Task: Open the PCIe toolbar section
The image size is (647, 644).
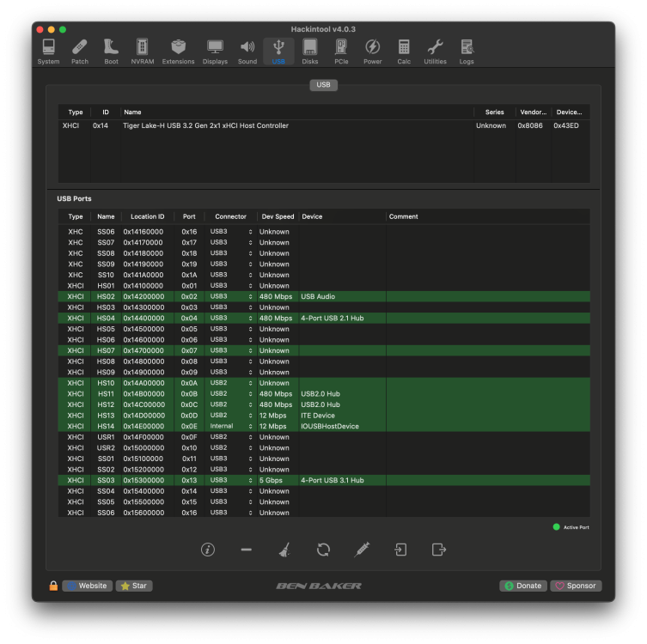Action: (341, 52)
